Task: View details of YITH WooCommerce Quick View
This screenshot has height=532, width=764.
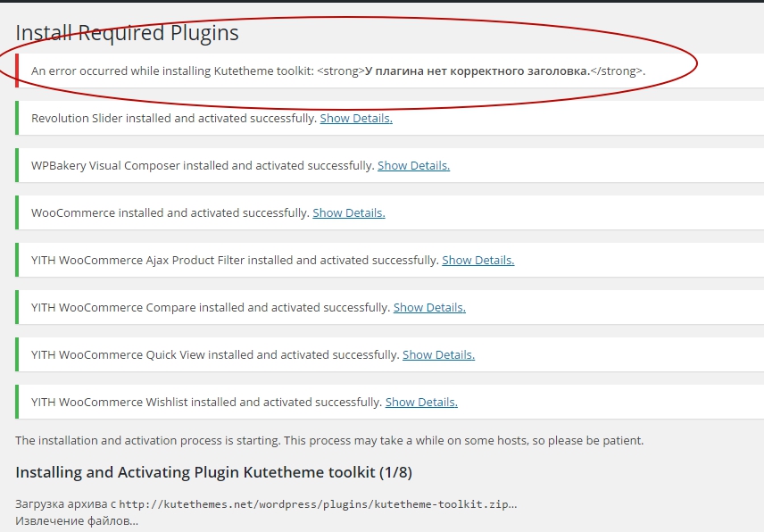Action: tap(438, 354)
